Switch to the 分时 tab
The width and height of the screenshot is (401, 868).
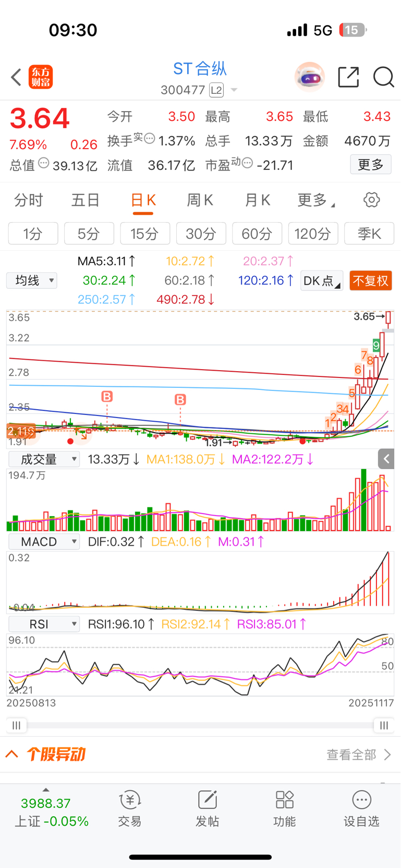coord(28,200)
